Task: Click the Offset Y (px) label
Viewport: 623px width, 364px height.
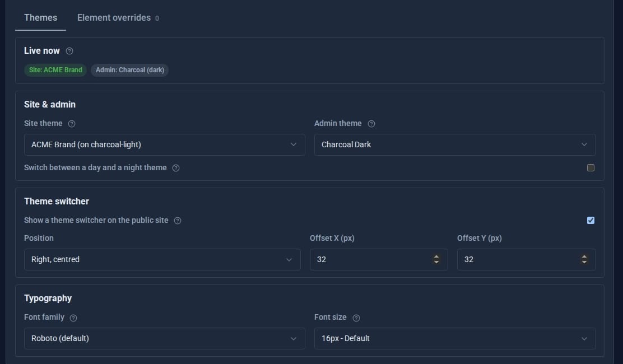Action: pyautogui.click(x=480, y=238)
